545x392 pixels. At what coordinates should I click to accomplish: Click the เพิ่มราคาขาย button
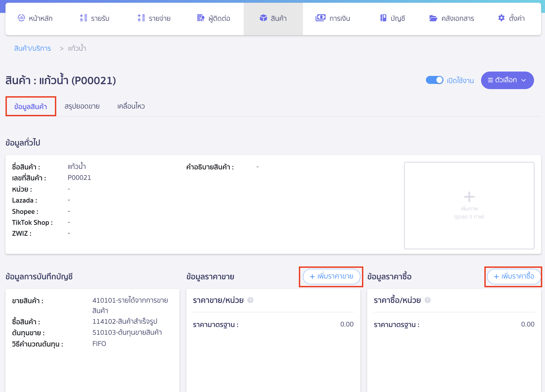coord(331,277)
